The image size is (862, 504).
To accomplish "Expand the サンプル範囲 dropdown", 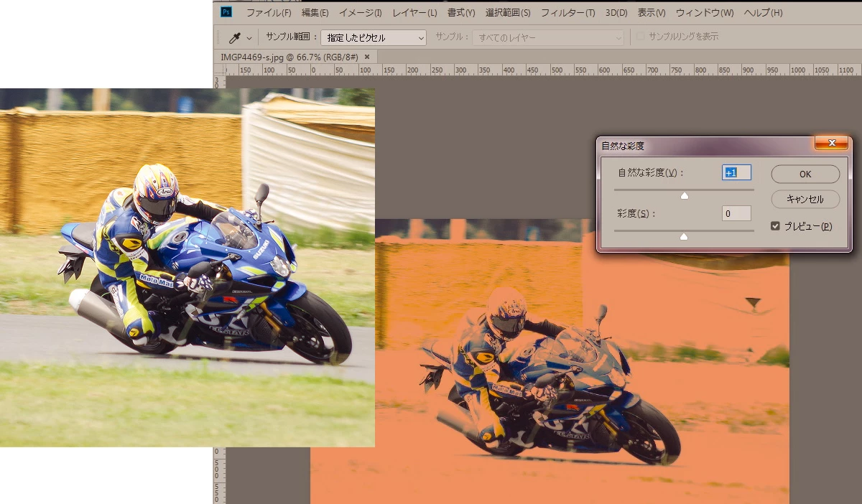I will (374, 37).
